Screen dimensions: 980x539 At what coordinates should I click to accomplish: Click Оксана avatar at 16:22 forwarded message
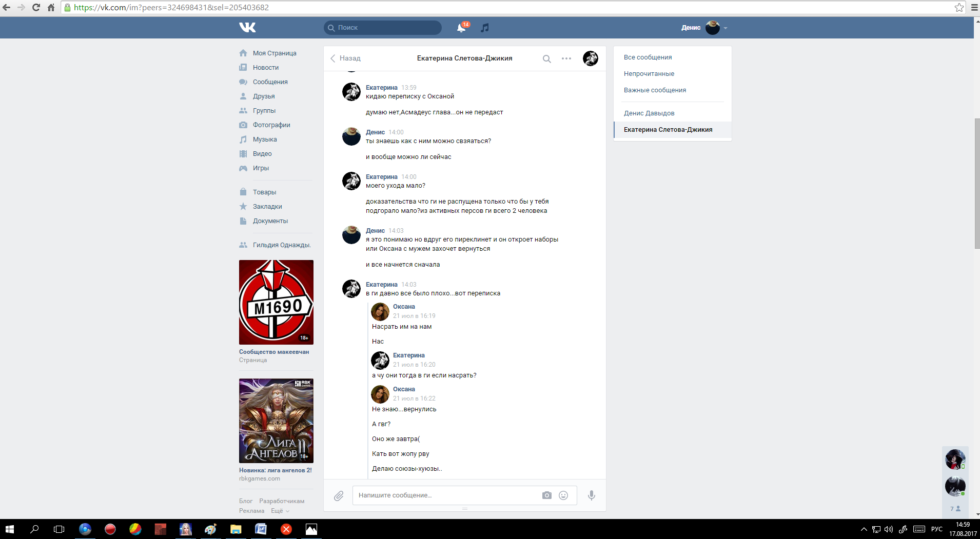(380, 394)
